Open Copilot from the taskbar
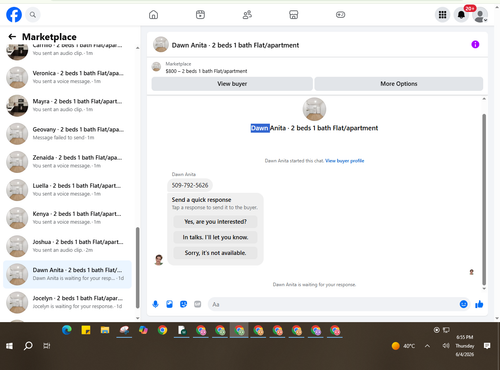 pyautogui.click(x=143, y=330)
